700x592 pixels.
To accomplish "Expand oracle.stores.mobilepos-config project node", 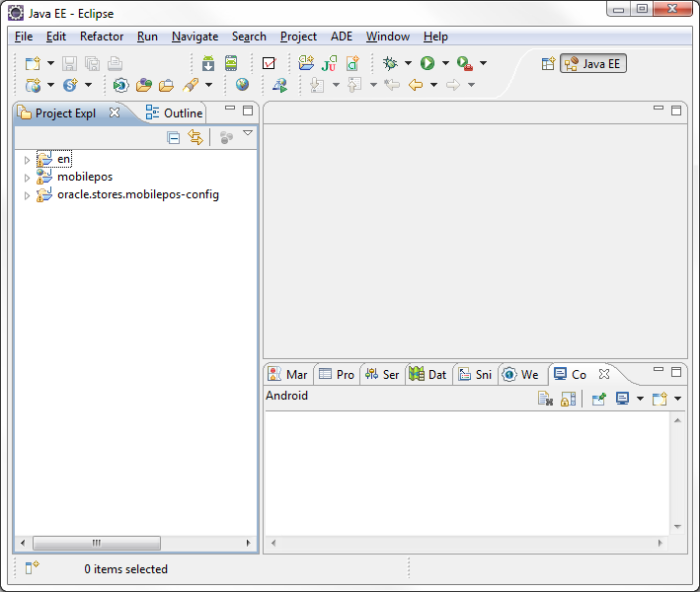I will coord(27,195).
